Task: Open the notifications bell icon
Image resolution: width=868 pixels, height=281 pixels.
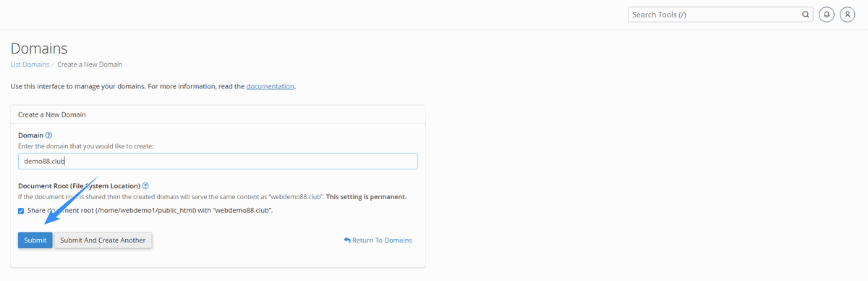Action: (x=827, y=14)
